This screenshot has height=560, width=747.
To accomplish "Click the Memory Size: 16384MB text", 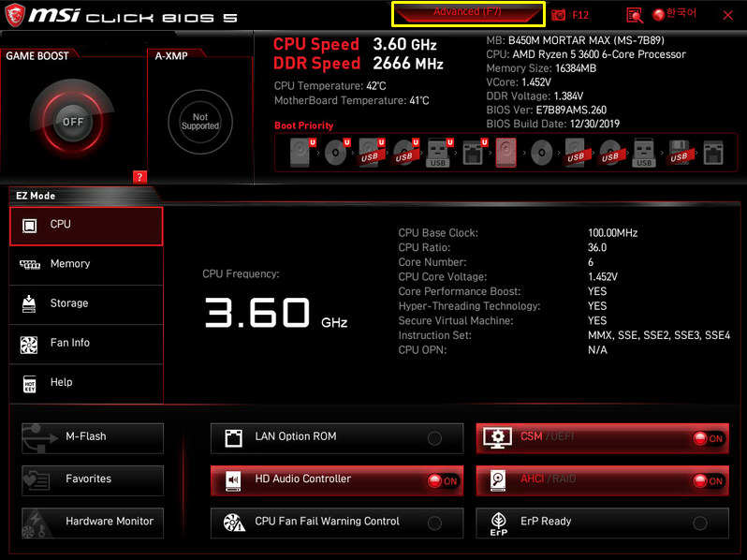I will coord(541,68).
